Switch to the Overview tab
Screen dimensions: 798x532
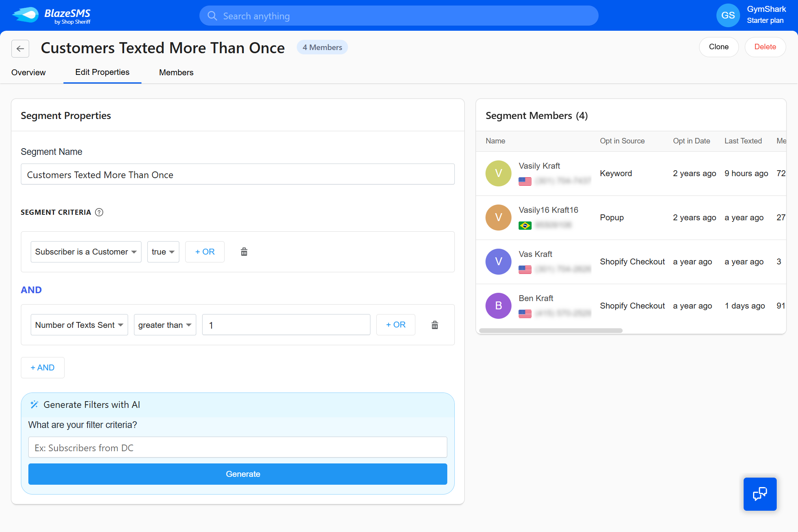pyautogui.click(x=28, y=73)
